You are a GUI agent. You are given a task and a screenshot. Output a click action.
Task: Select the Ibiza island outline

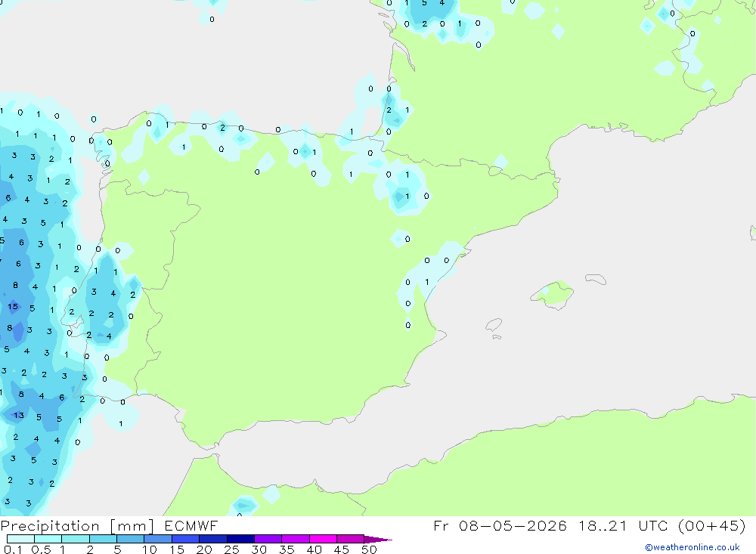click(x=493, y=325)
